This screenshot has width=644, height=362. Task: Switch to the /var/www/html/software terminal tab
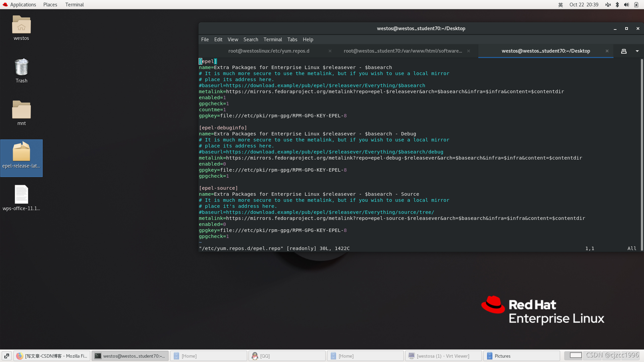[402, 51]
